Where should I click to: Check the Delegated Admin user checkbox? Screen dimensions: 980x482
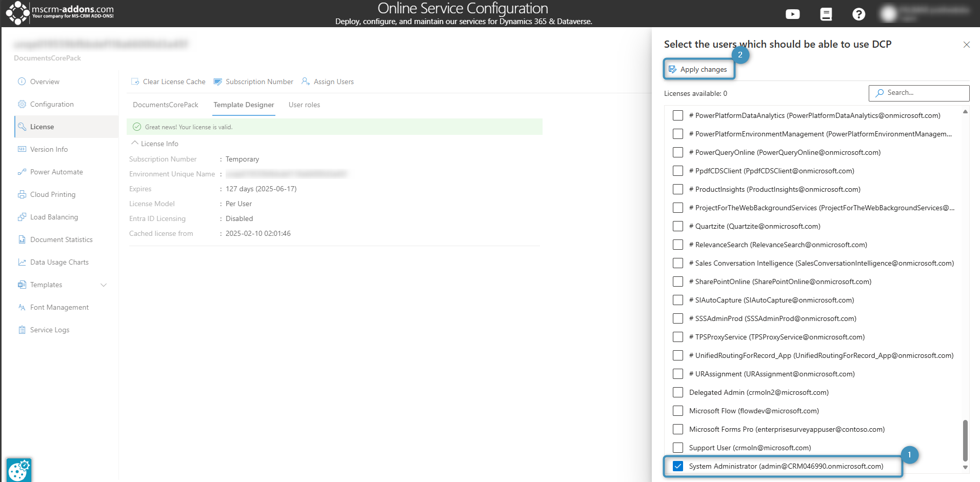[677, 392]
